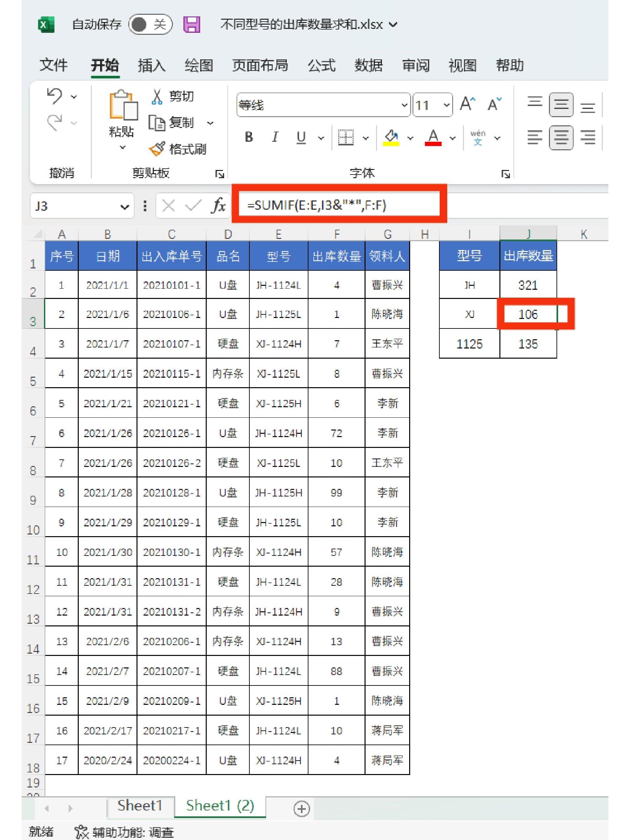
Task: Open the 页面布局 tab
Action: point(260,65)
